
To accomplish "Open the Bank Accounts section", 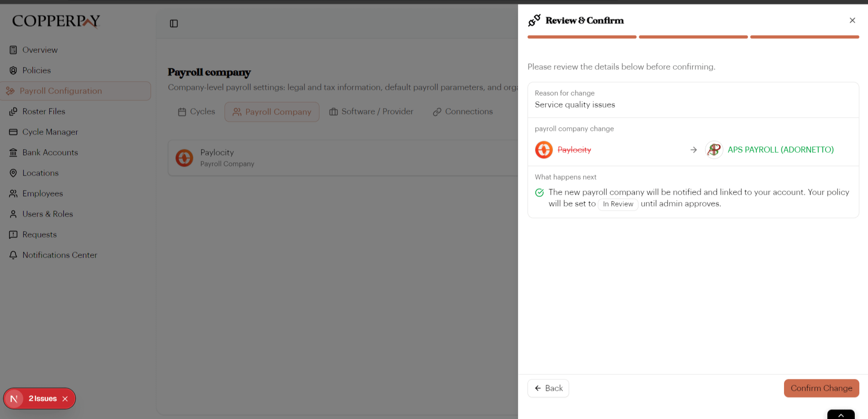I will pos(13,152).
